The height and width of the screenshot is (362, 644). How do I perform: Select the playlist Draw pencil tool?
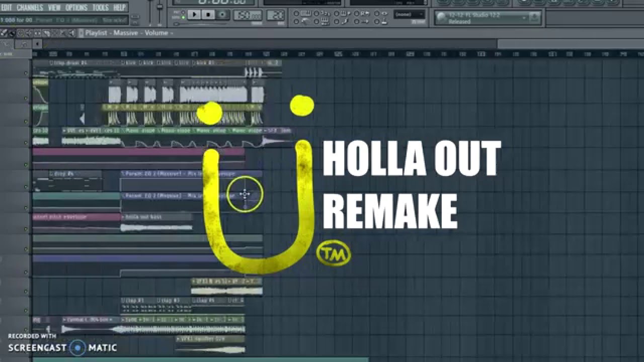click(x=4, y=33)
